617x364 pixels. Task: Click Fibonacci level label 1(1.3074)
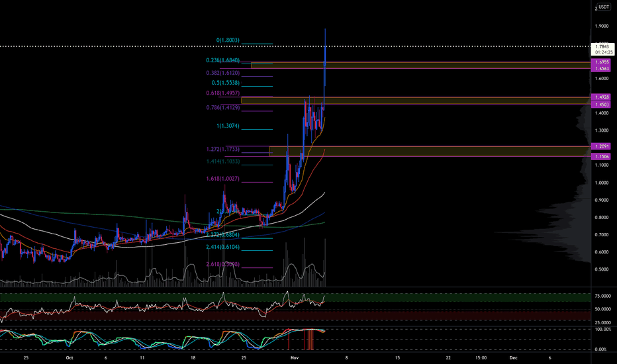228,126
